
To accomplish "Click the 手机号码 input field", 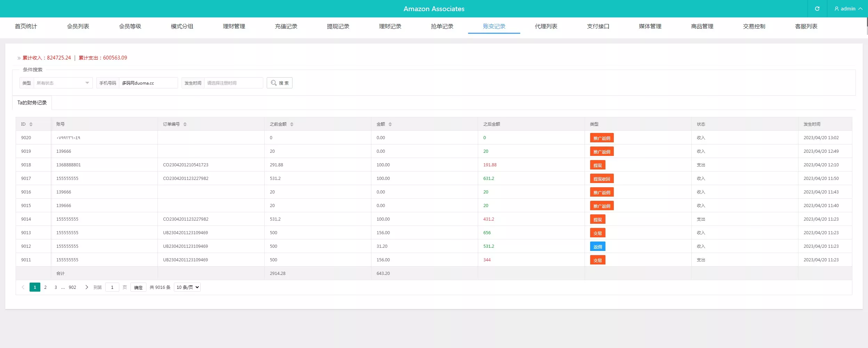I will pos(148,83).
